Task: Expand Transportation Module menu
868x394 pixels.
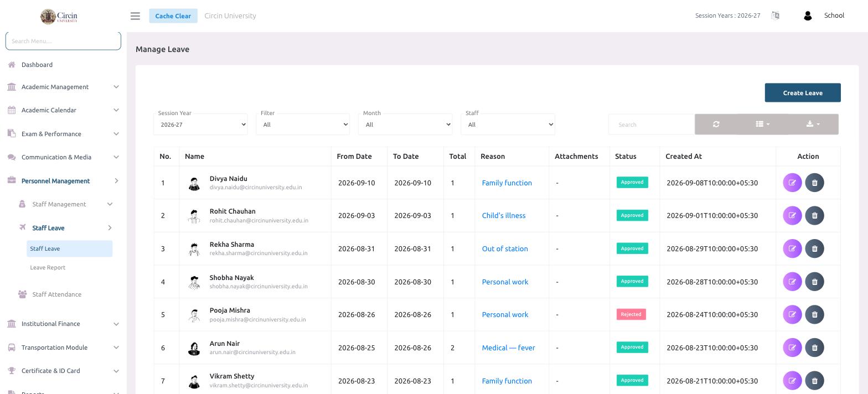Action: 63,348
